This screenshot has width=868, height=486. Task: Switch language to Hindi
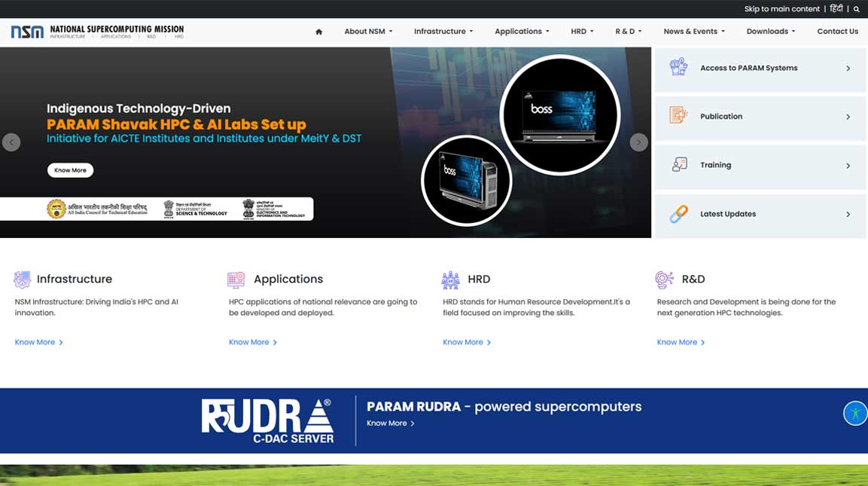click(836, 8)
